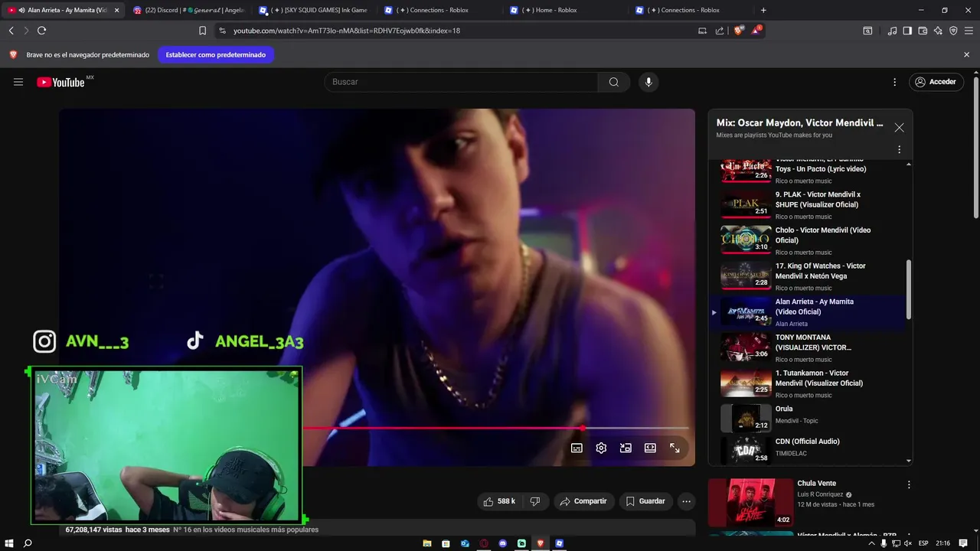Image resolution: width=980 pixels, height=551 pixels.
Task: Click Establecer como predeterminado button
Action: [216, 55]
